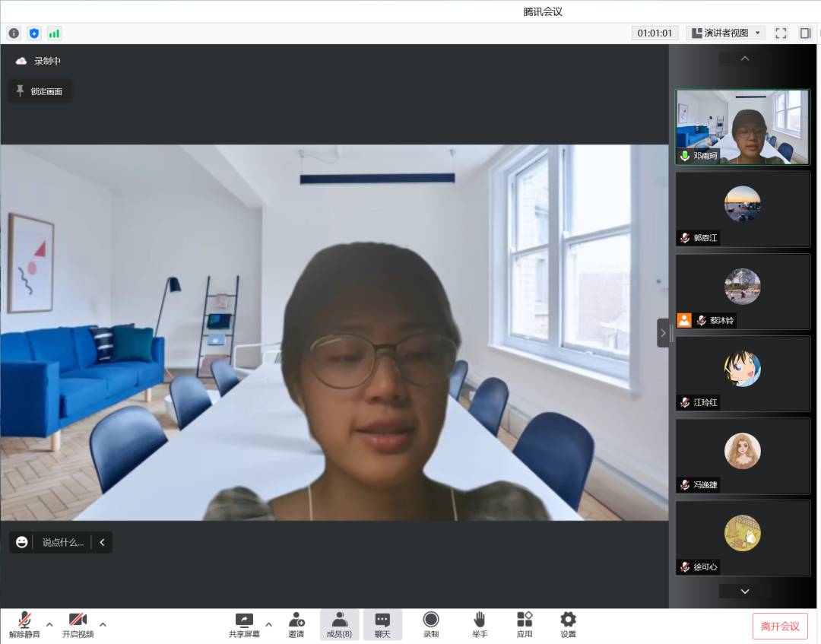Open the emoji reaction picker
This screenshot has height=644, width=821.
click(21, 542)
